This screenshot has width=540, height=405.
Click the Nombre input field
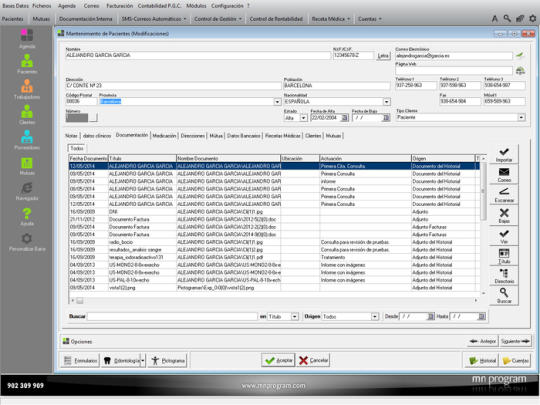pyautogui.click(x=198, y=55)
